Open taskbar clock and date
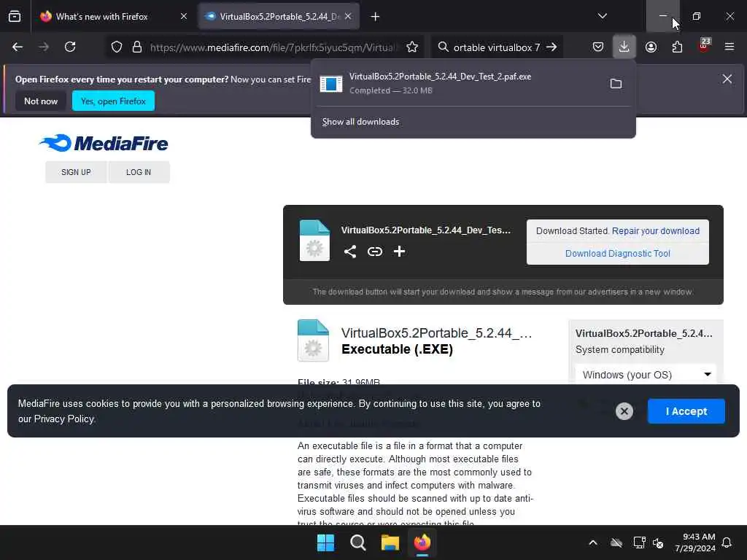This screenshot has height=560, width=747. [x=695, y=542]
